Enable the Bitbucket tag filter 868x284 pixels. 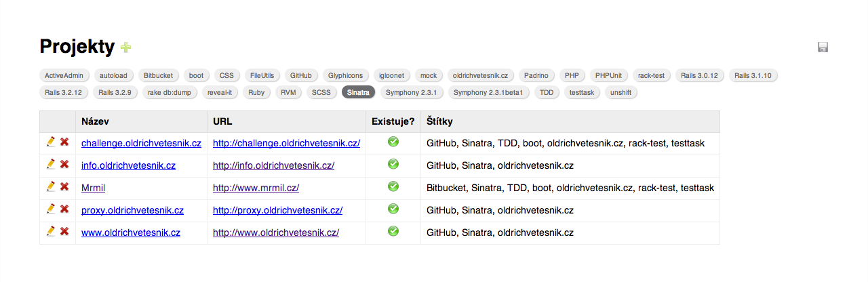158,75
